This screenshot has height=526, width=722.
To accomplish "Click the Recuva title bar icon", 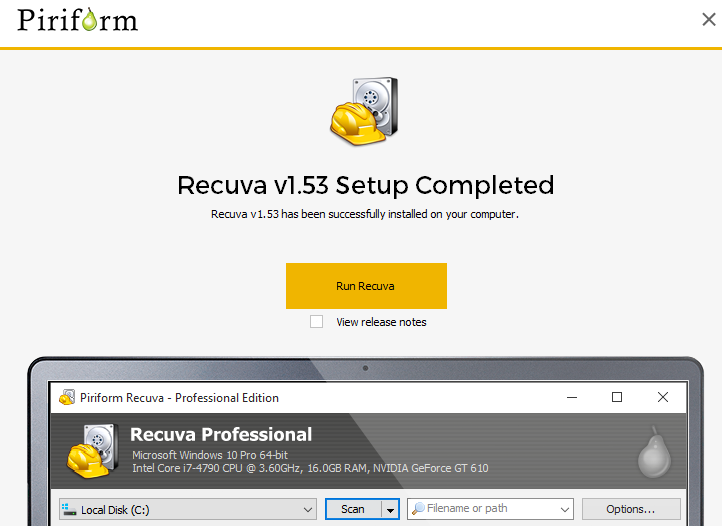I will (x=67, y=397).
